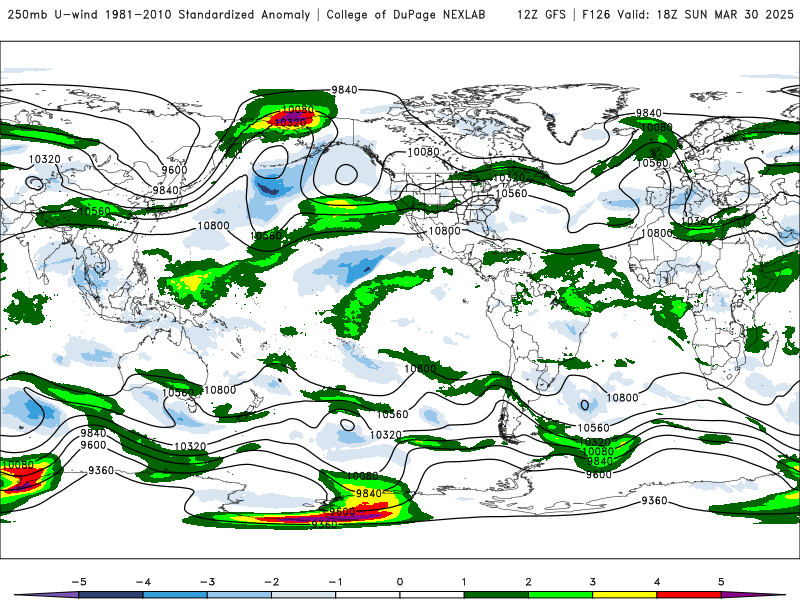Select the red colorbar segment between 4 and 5

[x=689, y=595]
